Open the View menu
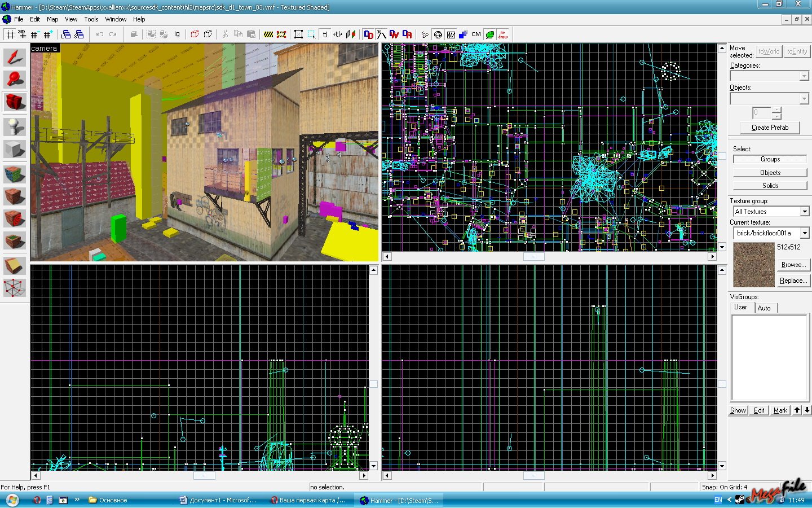Viewport: 812px width, 508px height. (x=71, y=19)
